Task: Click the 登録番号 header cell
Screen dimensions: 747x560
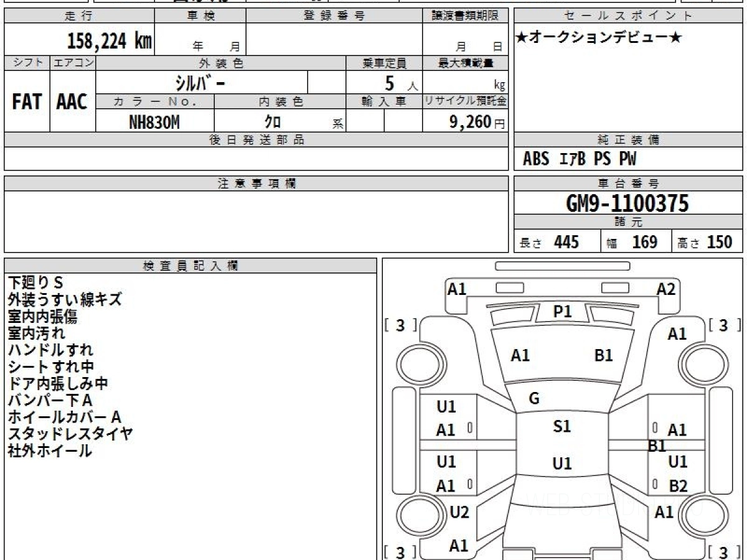Action: pyautogui.click(x=334, y=16)
